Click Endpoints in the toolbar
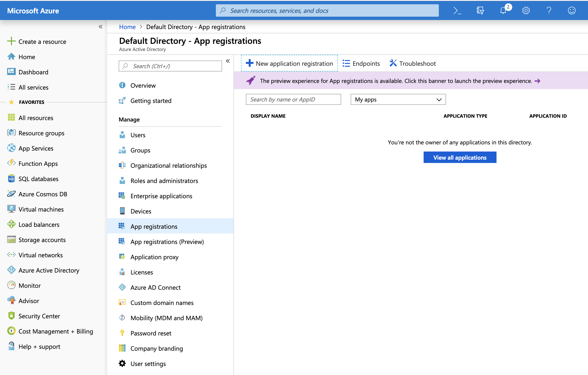Screen dimensions: 588x375 pyautogui.click(x=361, y=63)
